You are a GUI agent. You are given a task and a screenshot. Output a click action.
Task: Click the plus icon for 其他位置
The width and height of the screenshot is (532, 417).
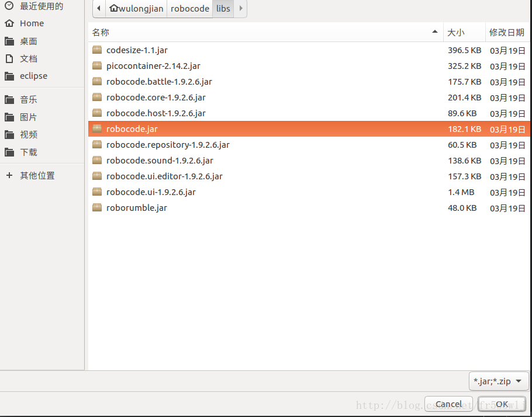pos(9,175)
